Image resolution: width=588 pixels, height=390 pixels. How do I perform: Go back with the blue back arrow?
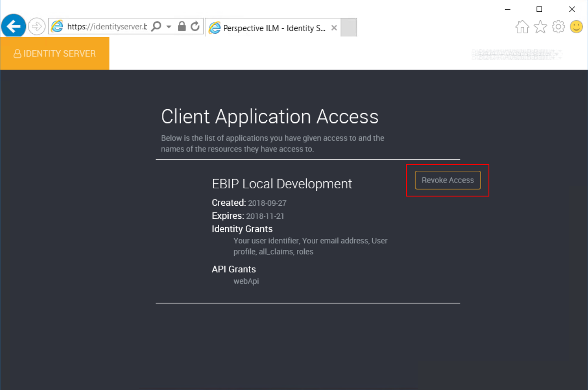[x=14, y=27]
